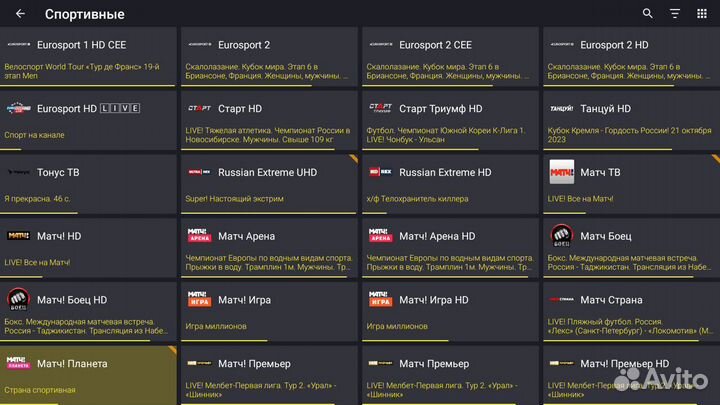
Task: Click 'х/ф Телохранитель киллера' program text
Action: point(417,199)
